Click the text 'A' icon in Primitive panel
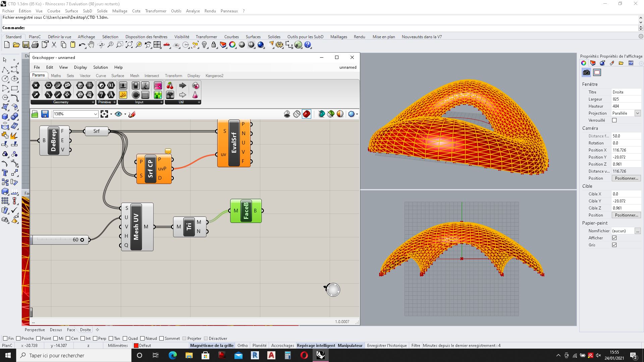This screenshot has width=644, height=362. tap(111, 95)
